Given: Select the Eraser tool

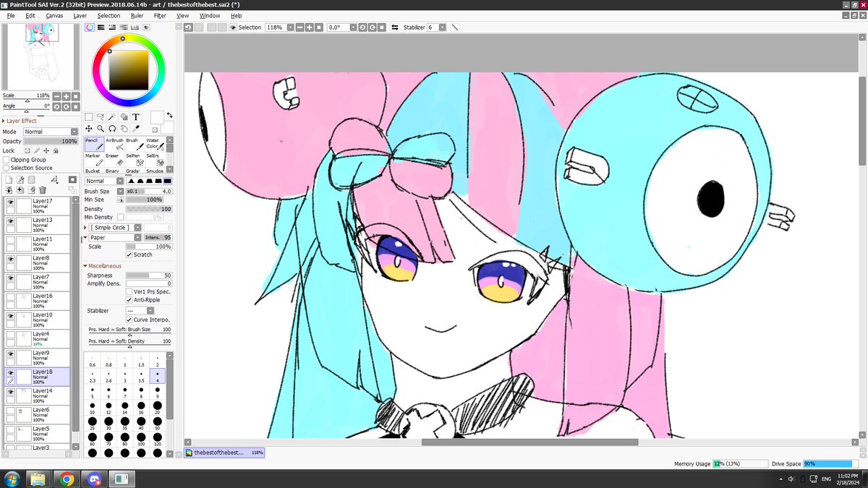Looking at the screenshot, I should 114,159.
